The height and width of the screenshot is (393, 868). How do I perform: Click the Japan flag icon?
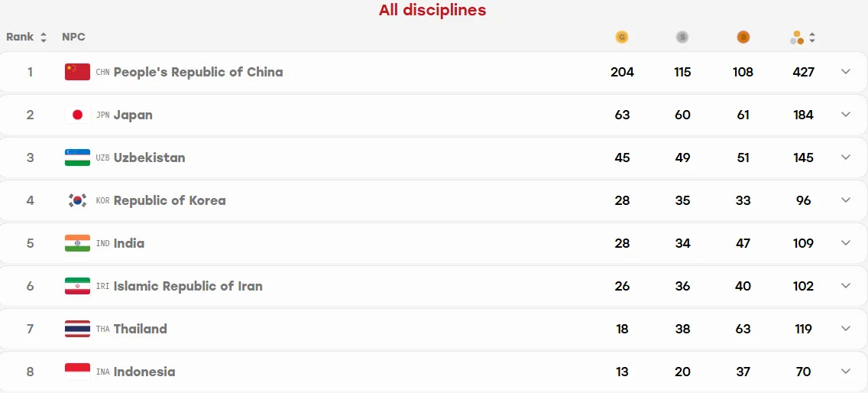tap(77, 115)
